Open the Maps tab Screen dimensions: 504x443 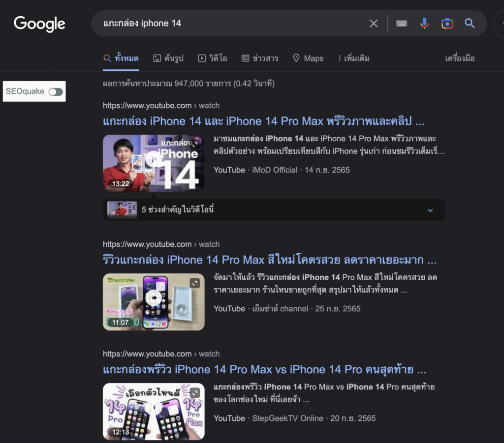pos(308,59)
